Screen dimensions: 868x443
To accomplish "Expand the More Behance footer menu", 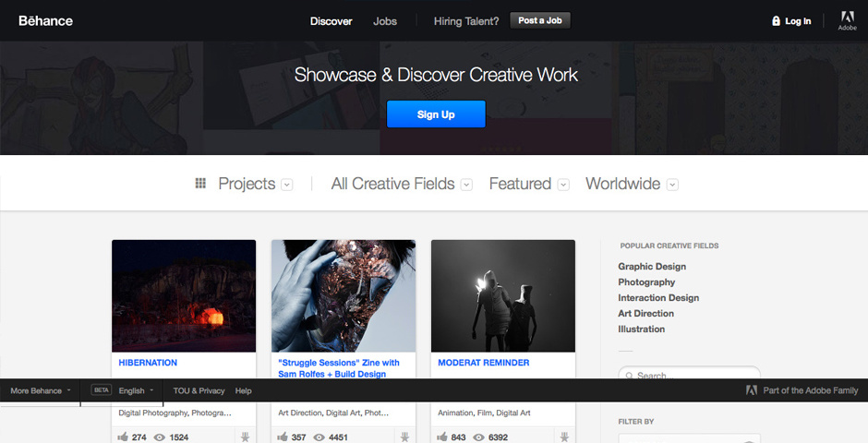I will [41, 390].
